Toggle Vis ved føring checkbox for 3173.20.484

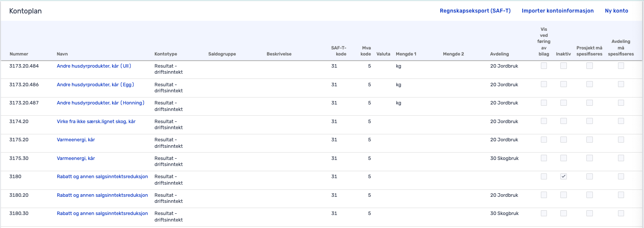543,66
